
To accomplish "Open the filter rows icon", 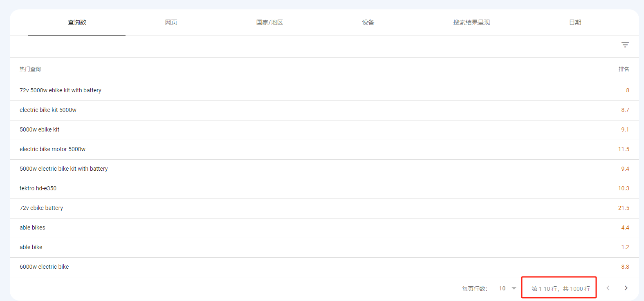I will click(625, 45).
